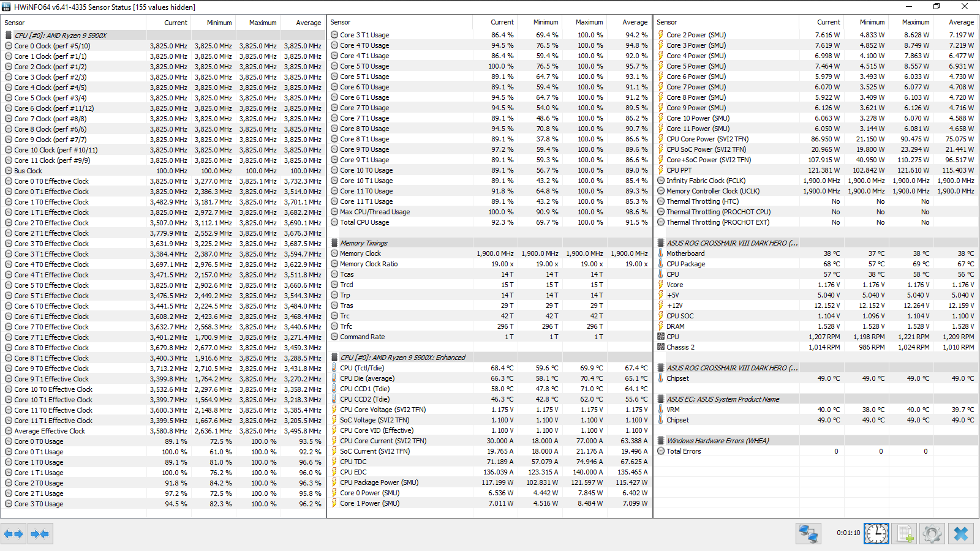The image size is (980, 551).
Task: Click the icon beside Memory Clock Ratio
Action: pyautogui.click(x=334, y=264)
